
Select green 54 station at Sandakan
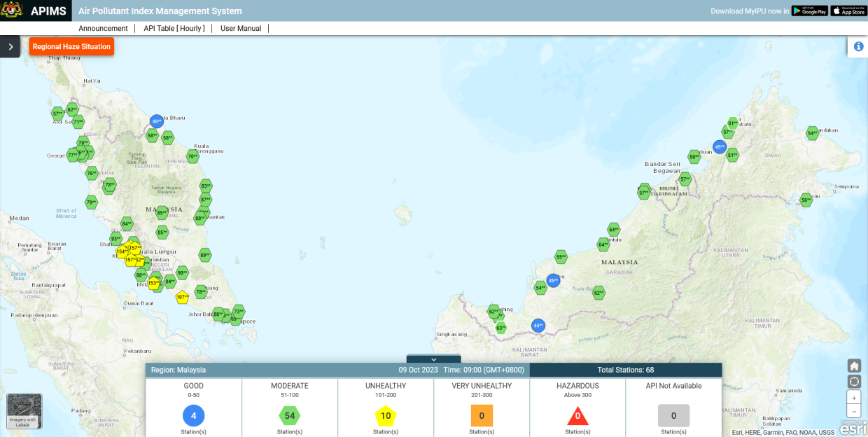click(812, 133)
